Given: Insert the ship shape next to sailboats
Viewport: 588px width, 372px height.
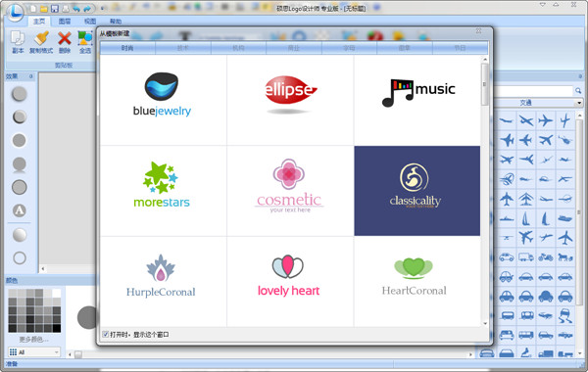Looking at the screenshot, I should pos(565,218).
